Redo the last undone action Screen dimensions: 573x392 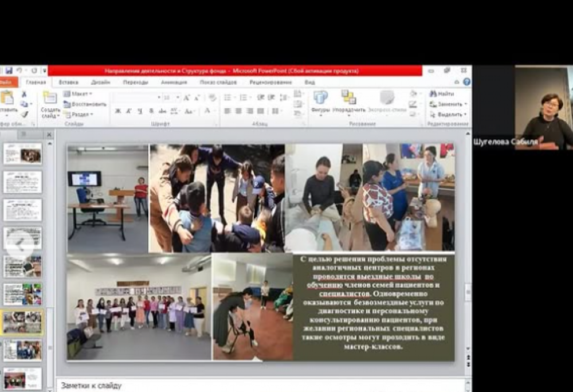[34, 70]
